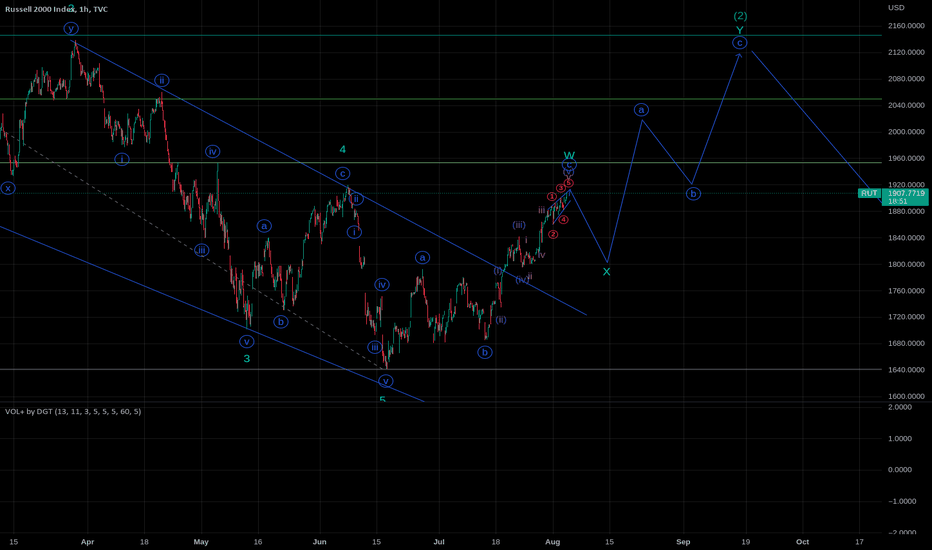The image size is (932, 550).
Task: Click the 1680.0000 price axis label
Action: point(906,343)
